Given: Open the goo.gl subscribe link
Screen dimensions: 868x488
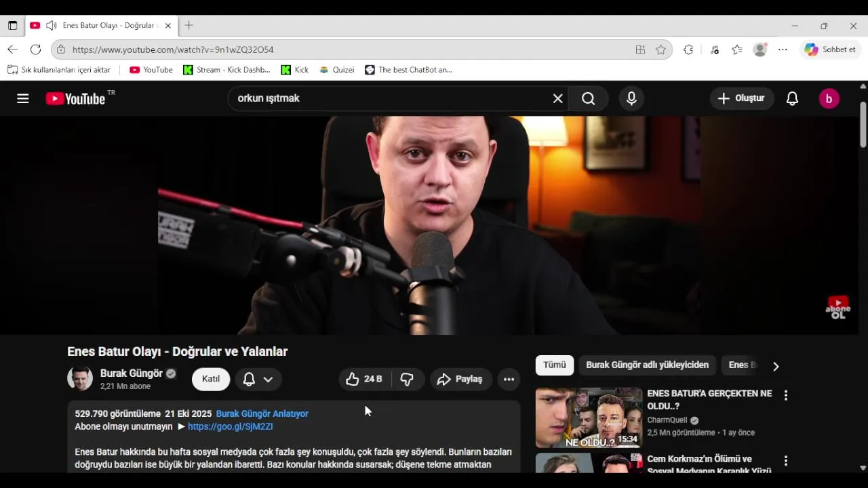Looking at the screenshot, I should click(231, 426).
